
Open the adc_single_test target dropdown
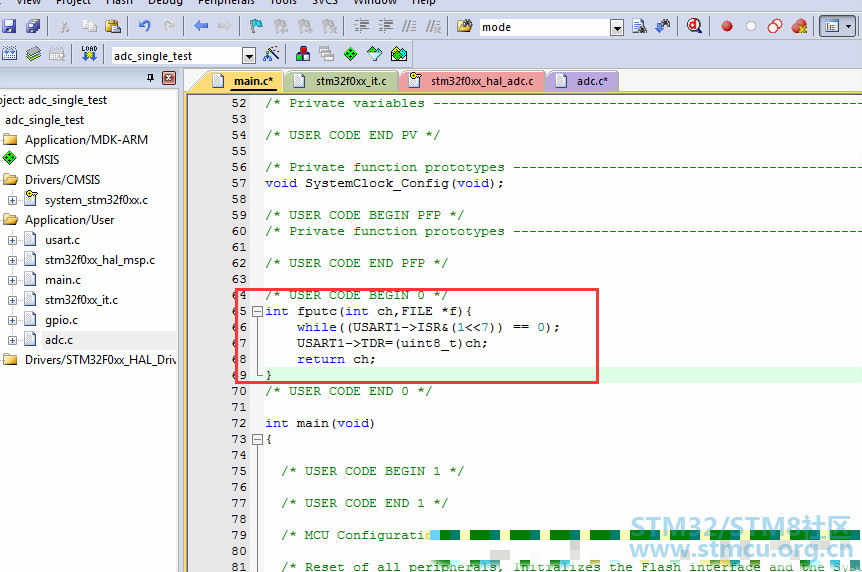click(x=249, y=56)
